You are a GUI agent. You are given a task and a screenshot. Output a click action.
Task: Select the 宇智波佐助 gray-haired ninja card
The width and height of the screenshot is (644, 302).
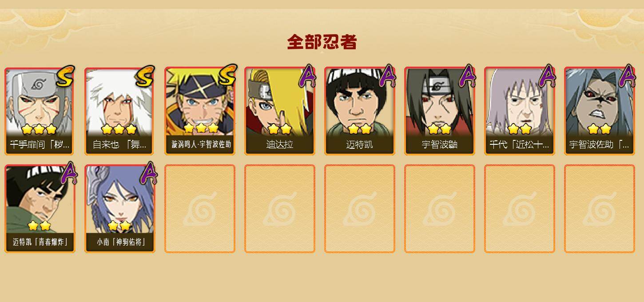(599, 111)
